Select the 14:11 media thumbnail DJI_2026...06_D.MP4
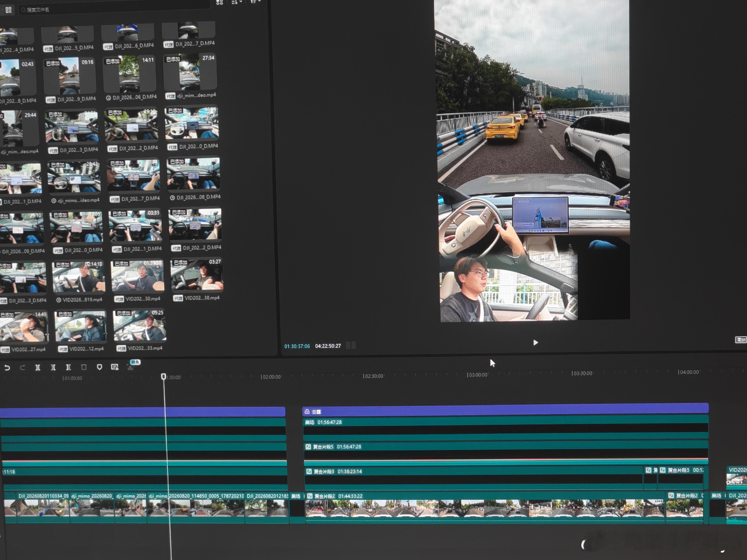Image resolution: width=747 pixels, height=560 pixels. click(130, 74)
